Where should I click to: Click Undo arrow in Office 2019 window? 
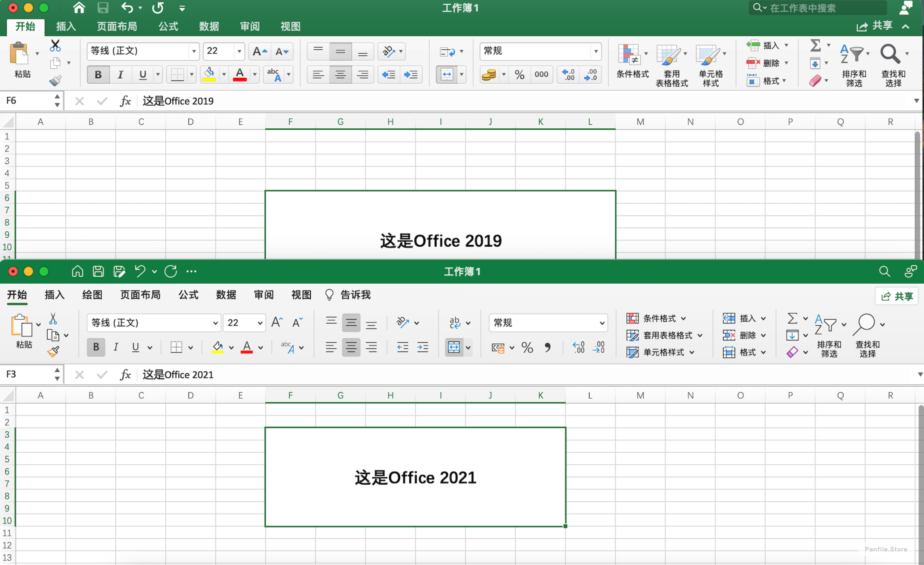[x=127, y=7]
